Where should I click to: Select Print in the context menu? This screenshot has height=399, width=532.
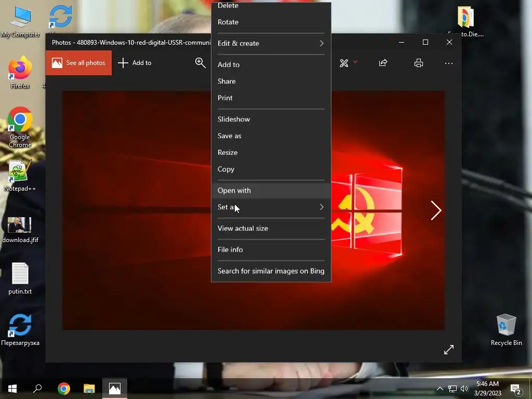(x=271, y=98)
